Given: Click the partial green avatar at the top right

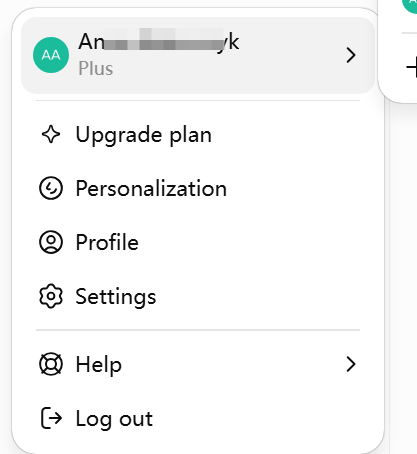Looking at the screenshot, I should tap(410, 5).
